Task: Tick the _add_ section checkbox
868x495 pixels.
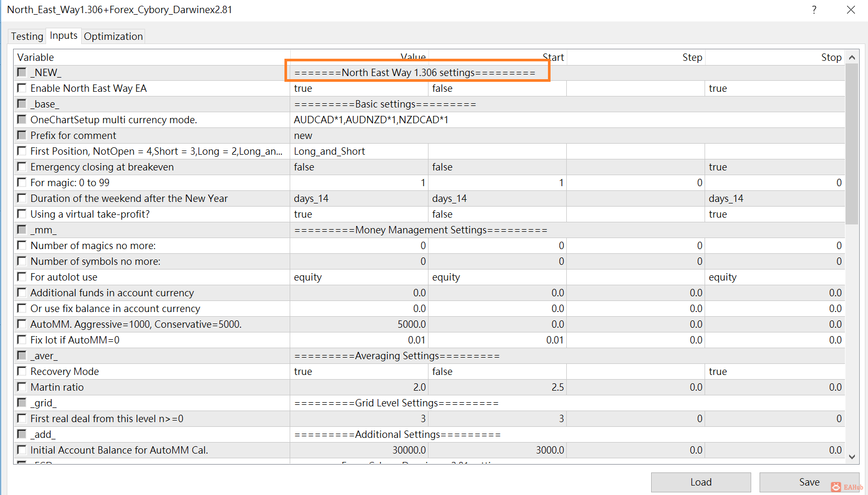Action: (x=22, y=434)
